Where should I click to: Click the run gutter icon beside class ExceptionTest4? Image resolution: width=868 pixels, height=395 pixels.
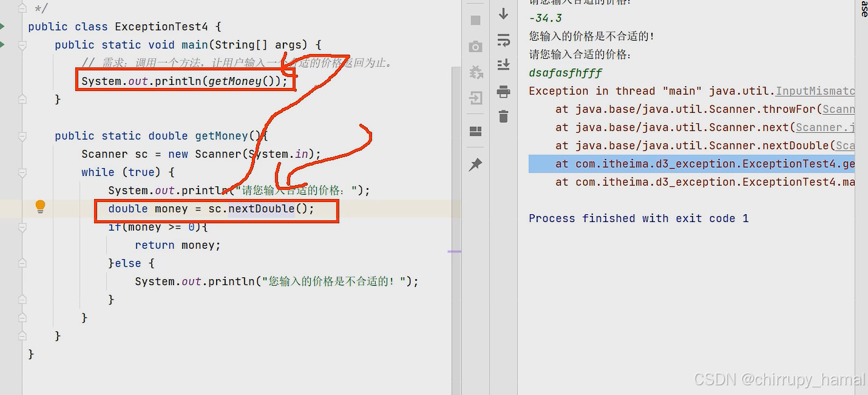(x=2, y=27)
